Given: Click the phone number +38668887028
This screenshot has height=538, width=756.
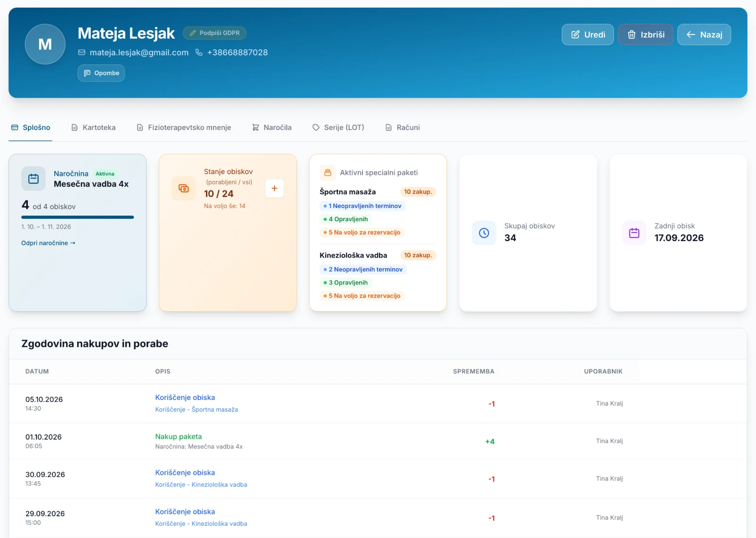Looking at the screenshot, I should [x=237, y=52].
